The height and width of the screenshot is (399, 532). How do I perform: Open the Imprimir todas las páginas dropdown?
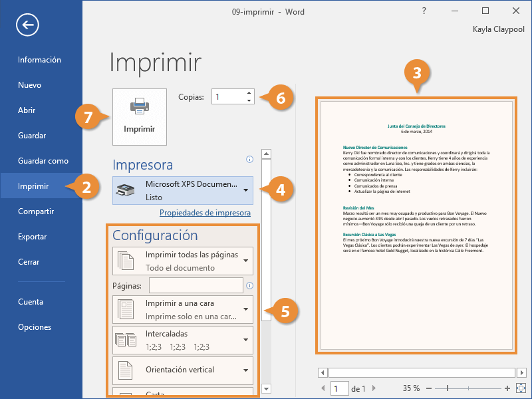246,261
